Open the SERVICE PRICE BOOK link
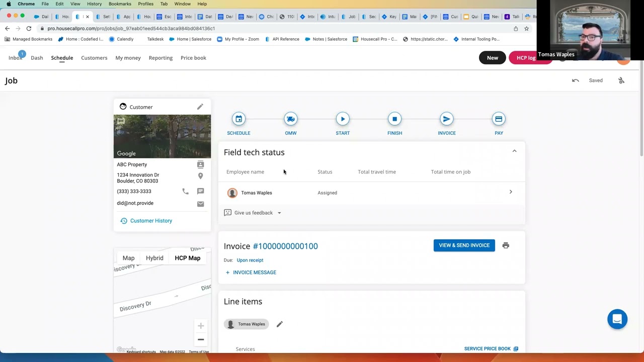 (x=491, y=348)
